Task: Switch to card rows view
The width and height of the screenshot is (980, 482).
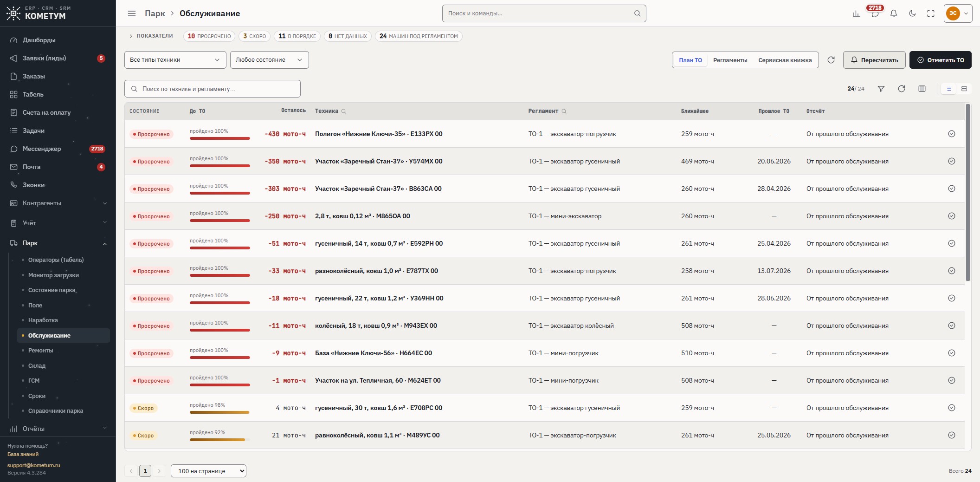Action: pos(964,89)
